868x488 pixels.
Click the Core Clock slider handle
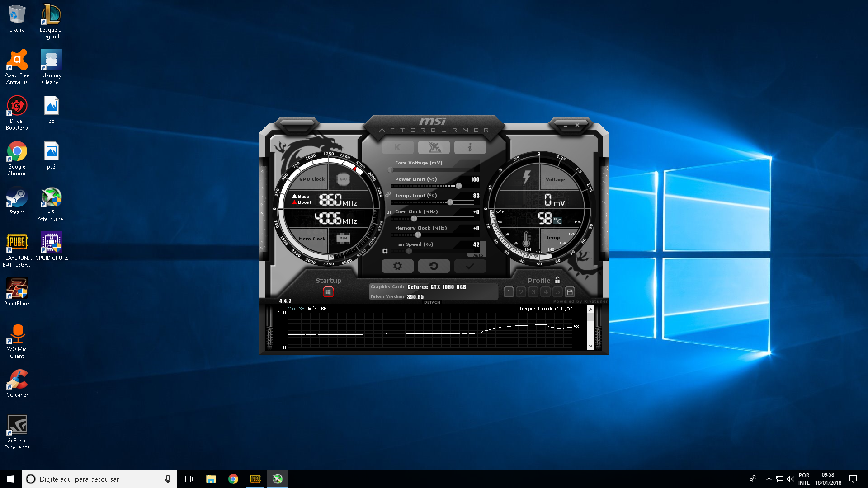(414, 219)
